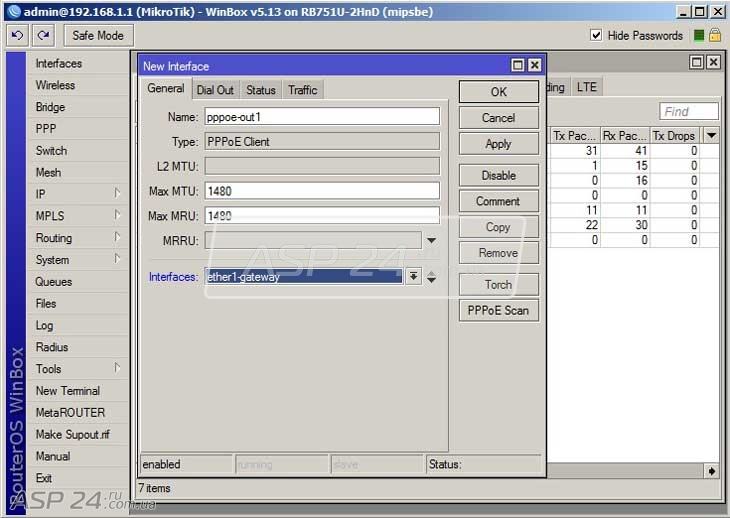
Task: Click the PPPoE Scan button
Action: tap(499, 310)
